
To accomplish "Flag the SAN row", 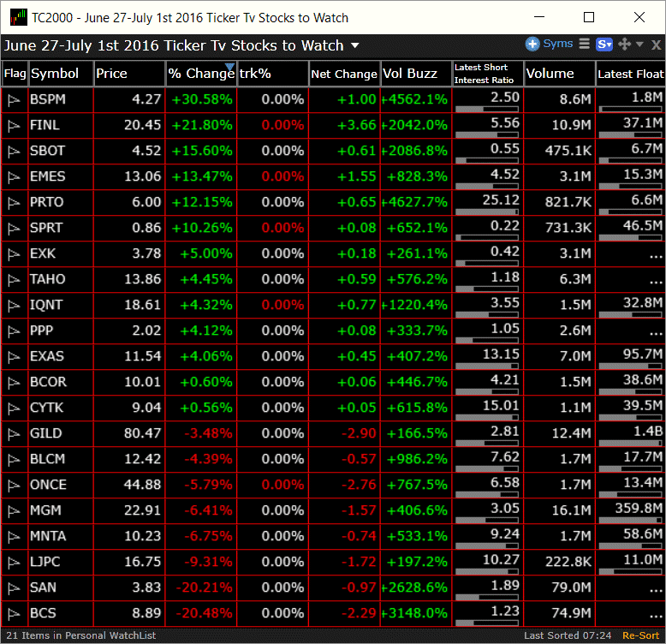I will pyautogui.click(x=14, y=589).
